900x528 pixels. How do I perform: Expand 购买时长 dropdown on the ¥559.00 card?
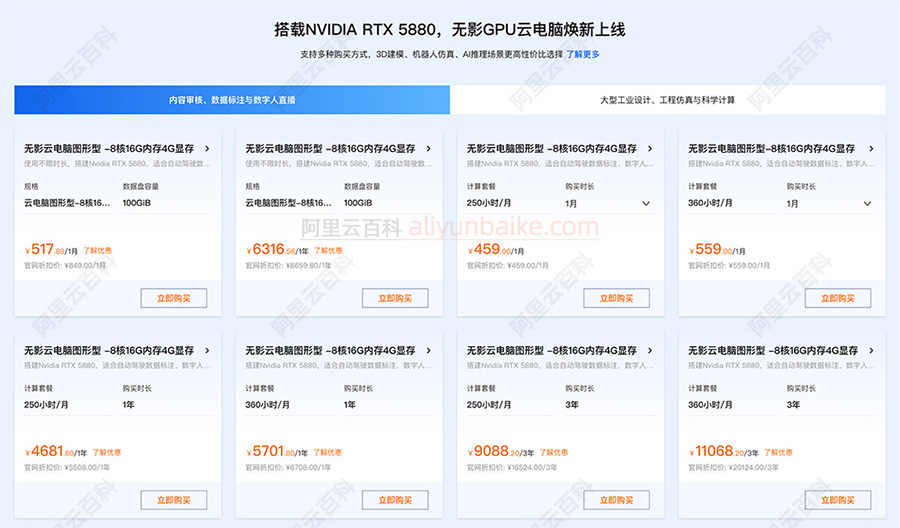coord(829,203)
